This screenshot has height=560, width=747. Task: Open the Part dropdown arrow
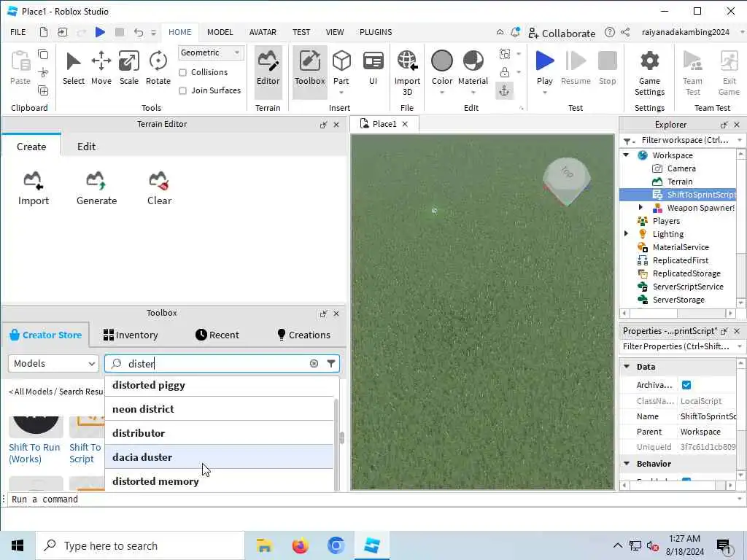click(x=341, y=93)
